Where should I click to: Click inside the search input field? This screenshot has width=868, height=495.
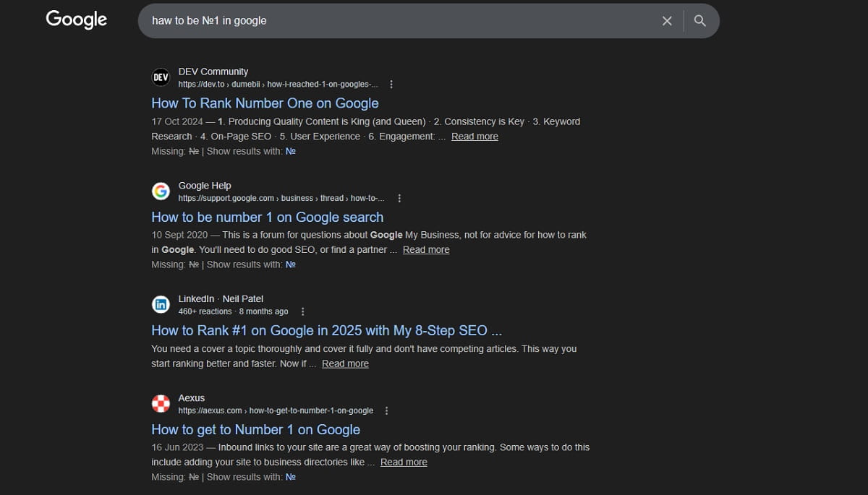(362, 21)
